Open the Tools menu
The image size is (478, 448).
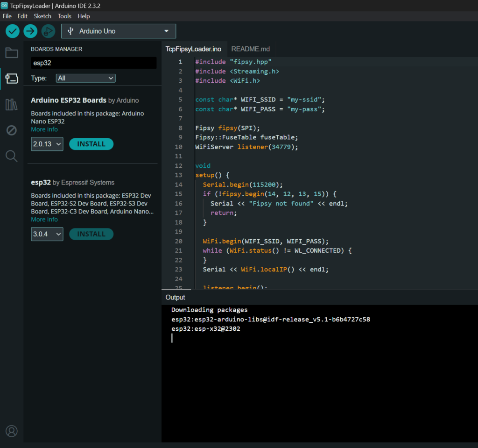coord(64,16)
